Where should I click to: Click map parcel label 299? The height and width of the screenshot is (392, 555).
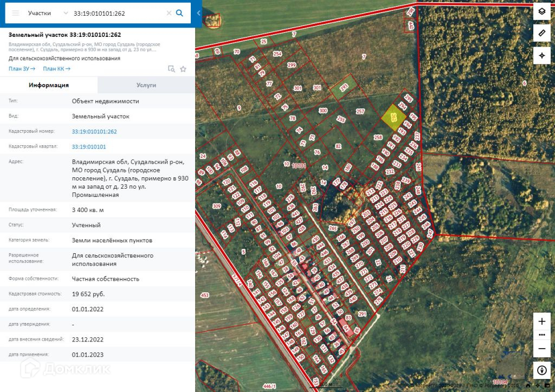tap(291, 65)
